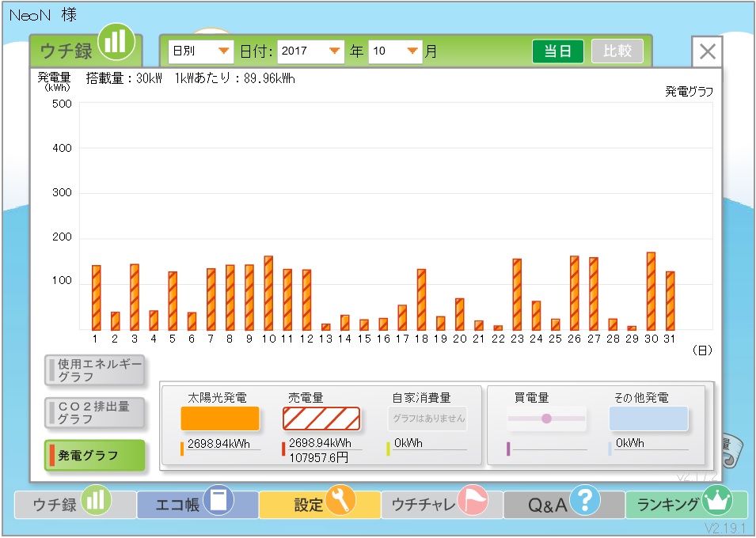This screenshot has width=756, height=538.
Task: Click the 比較 button
Action: tap(617, 51)
